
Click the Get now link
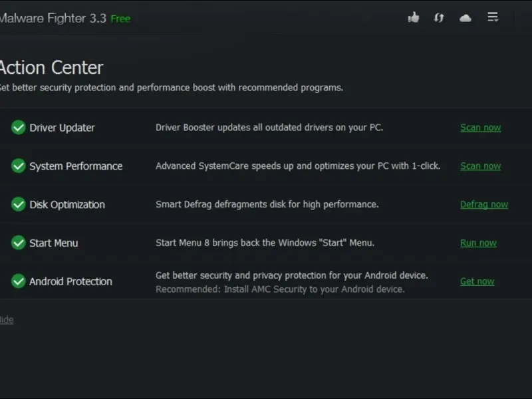pyautogui.click(x=477, y=281)
